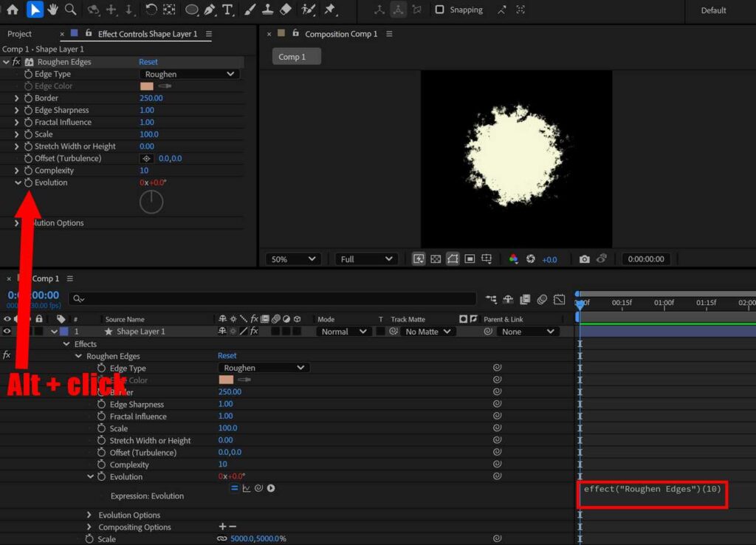Select the Roto Brush tool
The image size is (756, 545).
pos(308,9)
